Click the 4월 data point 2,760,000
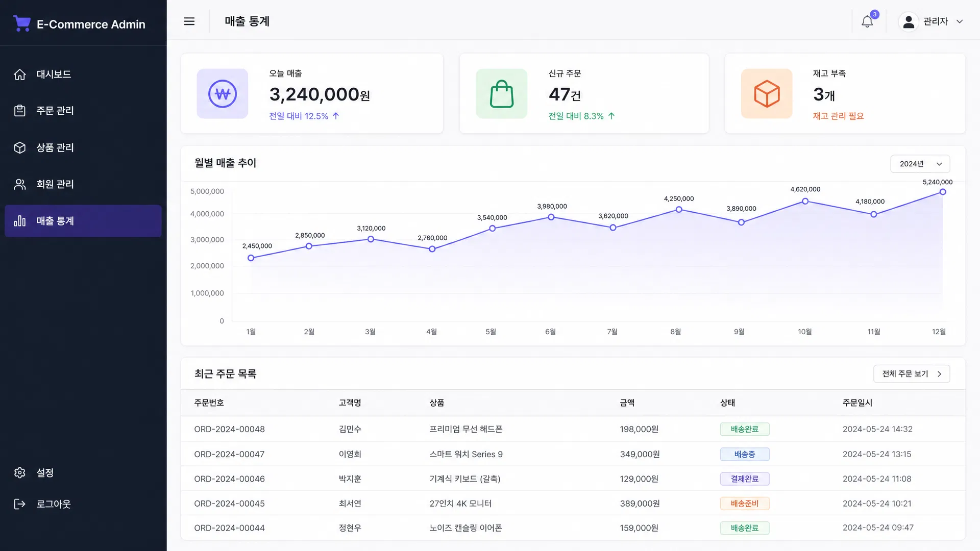The image size is (980, 551). [432, 249]
